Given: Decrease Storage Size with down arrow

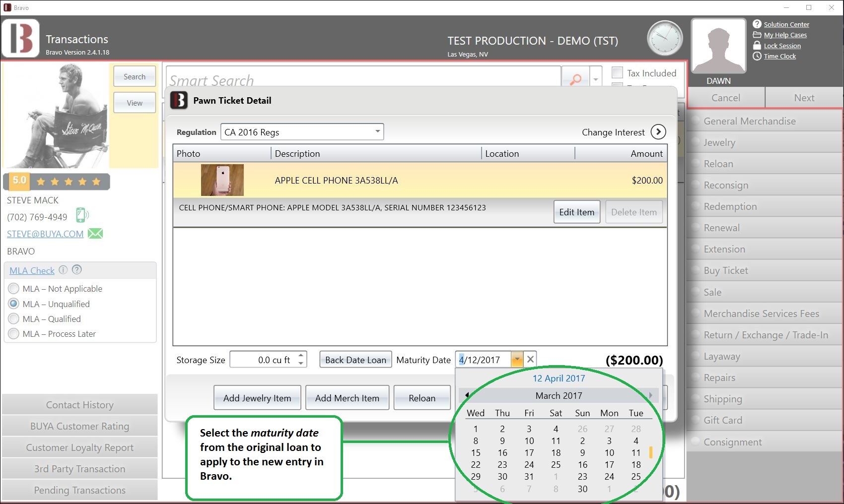Looking at the screenshot, I should [301, 363].
